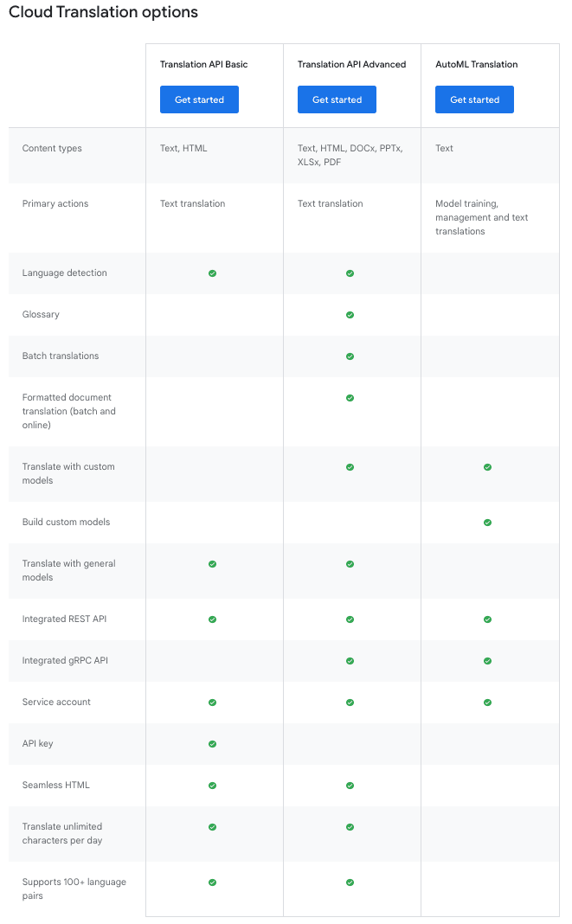Image resolution: width=572 pixels, height=924 pixels.
Task: Click the Supports 100+ language pairs checkmark for Basic
Action: tap(212, 882)
